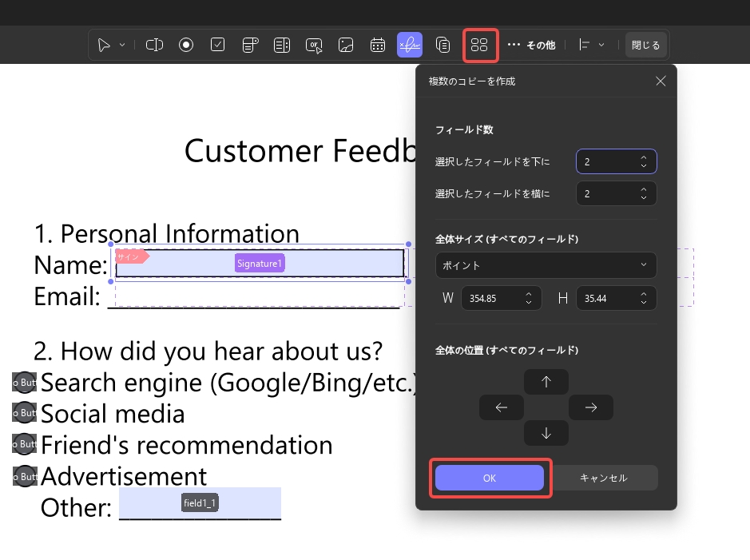Select the OK push button tool
The height and width of the screenshot is (560, 750).
(x=314, y=45)
